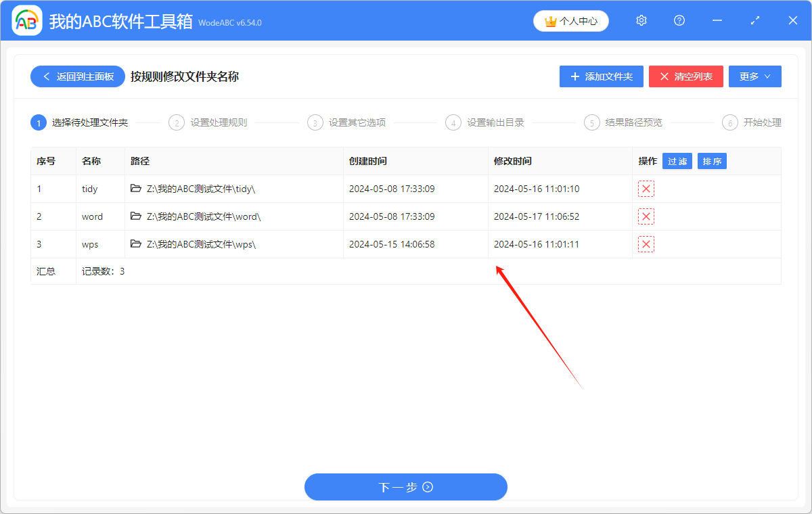Click the crown icon in 个人中心 button

(549, 20)
